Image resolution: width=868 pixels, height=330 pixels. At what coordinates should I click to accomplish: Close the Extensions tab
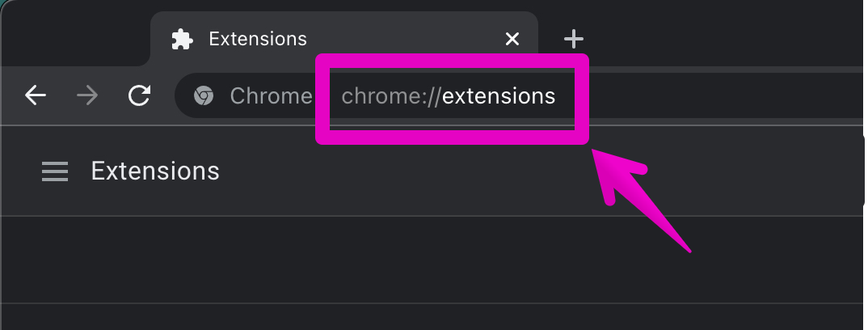pos(512,39)
